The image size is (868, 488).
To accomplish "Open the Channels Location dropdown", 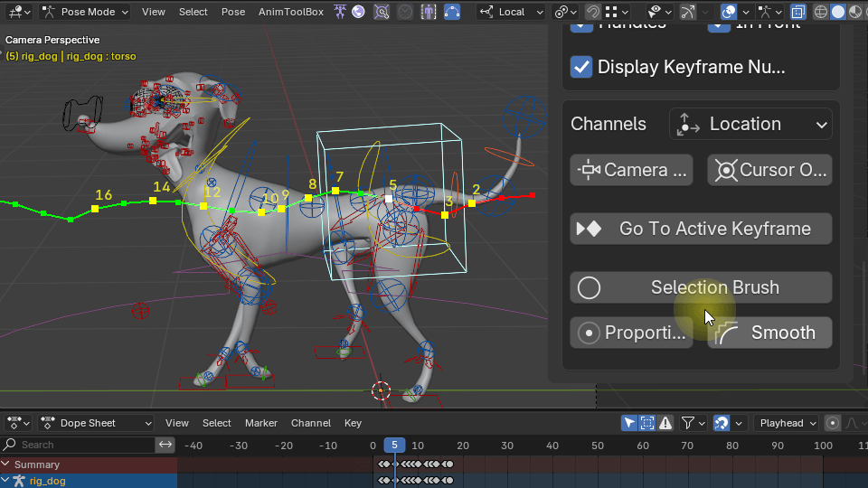I will coord(750,125).
